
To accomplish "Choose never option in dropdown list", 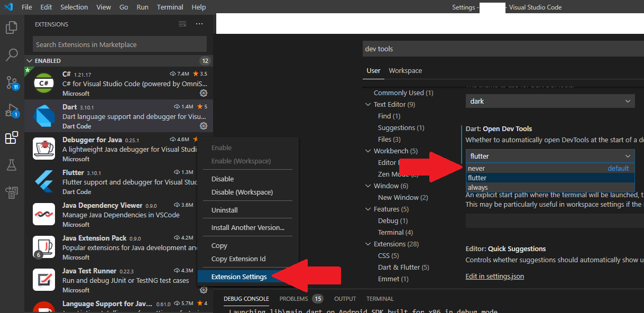I will (550, 169).
